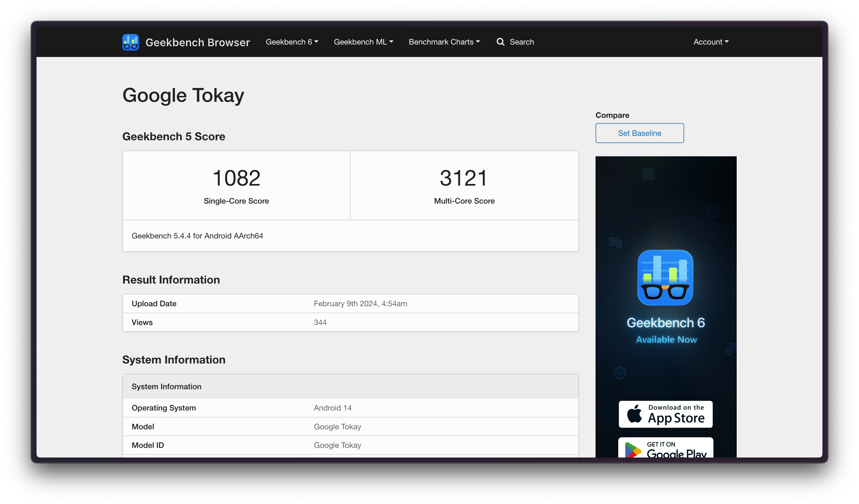Click the Search nav item

[x=522, y=42]
